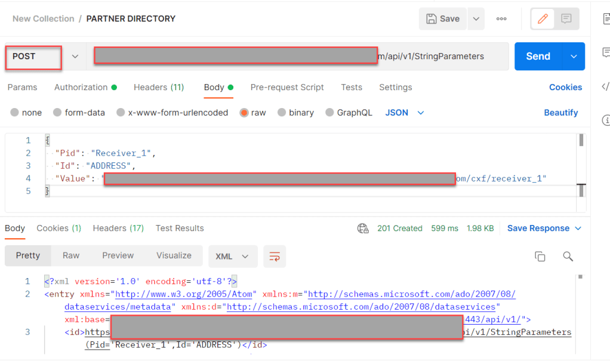Click the request URL input field
The width and height of the screenshot is (610, 364).
tap(298, 57)
